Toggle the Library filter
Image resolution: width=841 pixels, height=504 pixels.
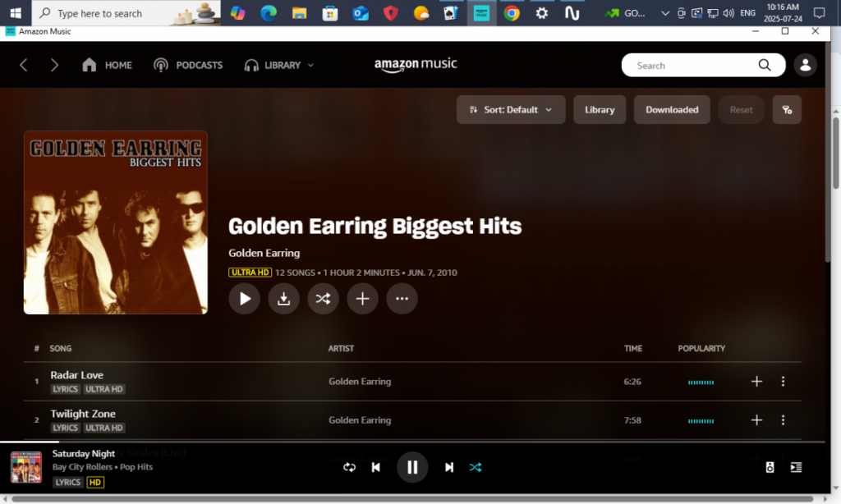(x=599, y=110)
